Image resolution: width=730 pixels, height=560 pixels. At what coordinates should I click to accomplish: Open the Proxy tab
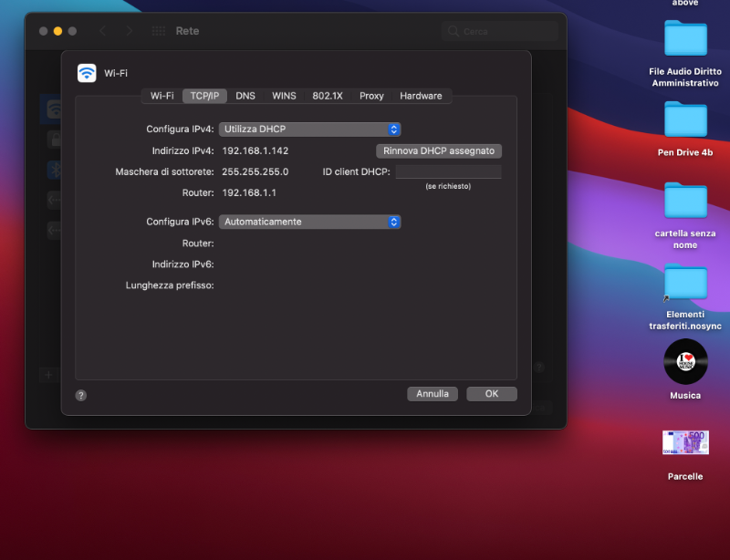[371, 96]
